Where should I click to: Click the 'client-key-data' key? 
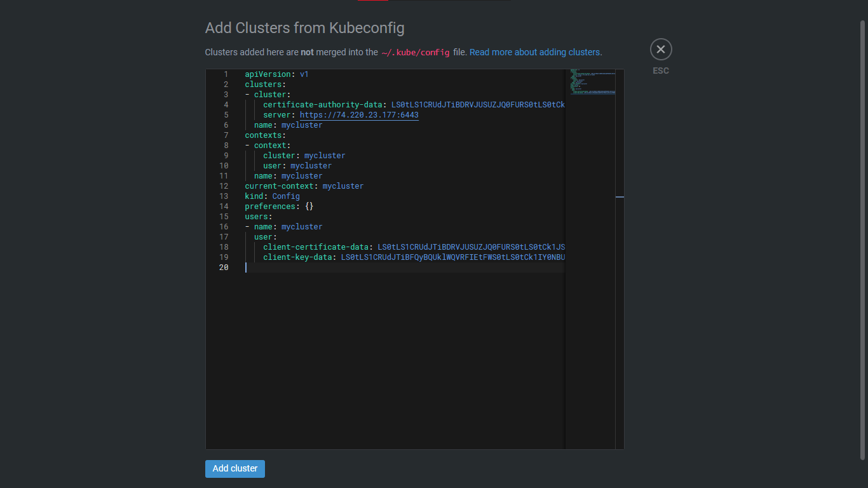297,257
